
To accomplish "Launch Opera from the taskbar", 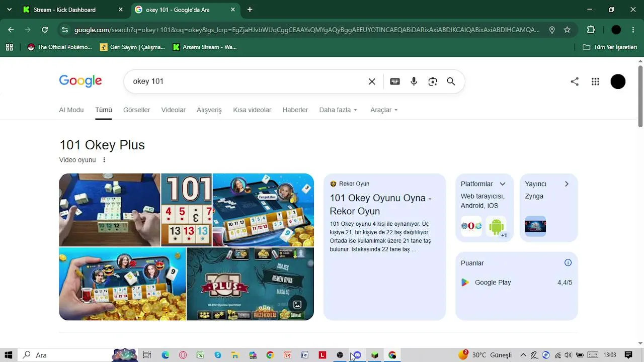I will 183,355.
